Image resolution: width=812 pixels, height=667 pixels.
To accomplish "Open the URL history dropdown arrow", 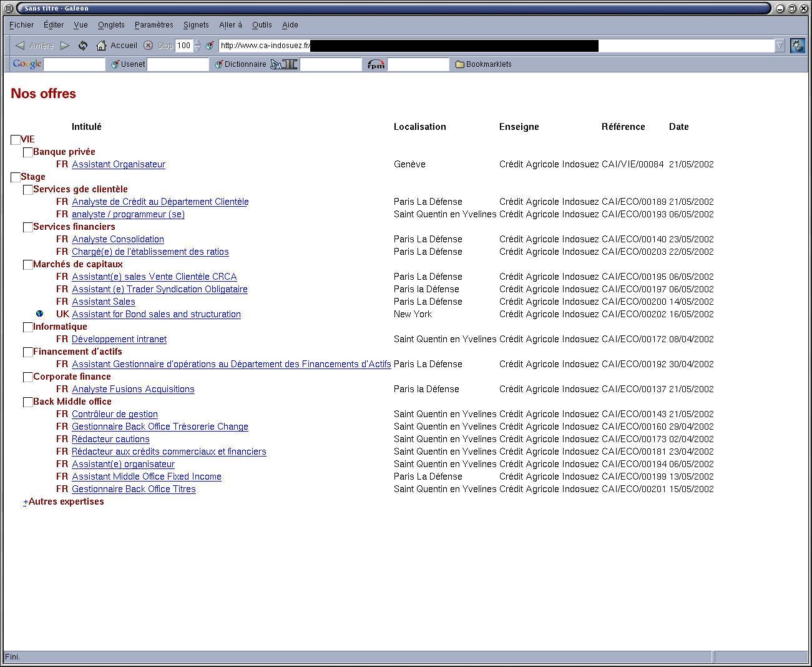I will point(780,46).
